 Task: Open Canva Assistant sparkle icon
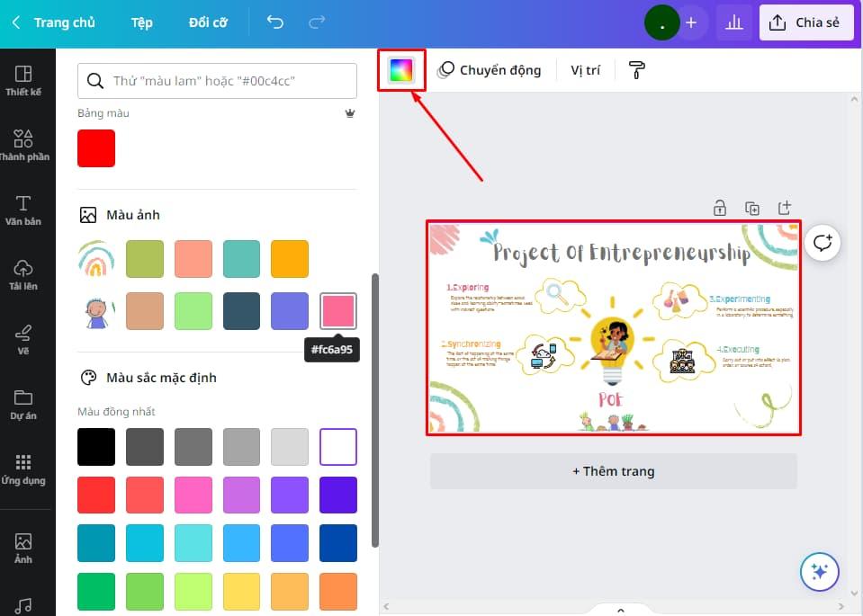pyautogui.click(x=819, y=571)
